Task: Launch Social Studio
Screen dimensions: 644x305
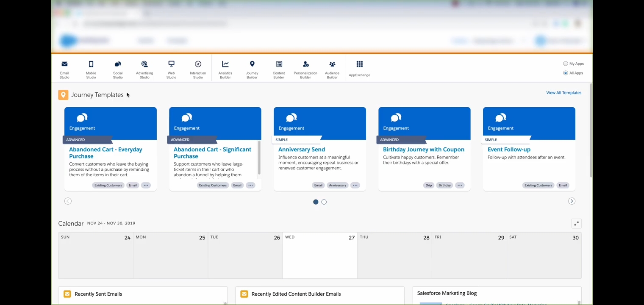Action: coord(118,69)
